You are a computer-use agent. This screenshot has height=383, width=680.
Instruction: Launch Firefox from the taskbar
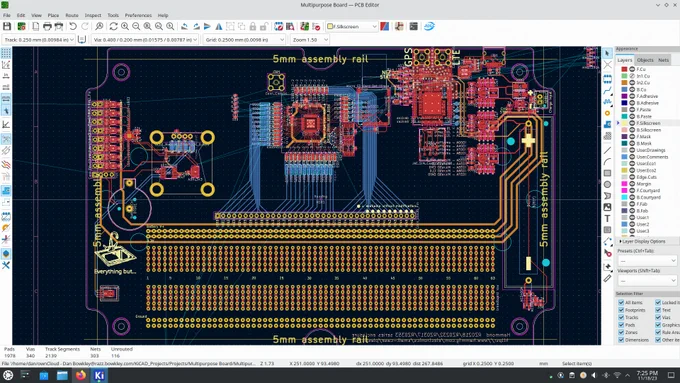coord(81,375)
